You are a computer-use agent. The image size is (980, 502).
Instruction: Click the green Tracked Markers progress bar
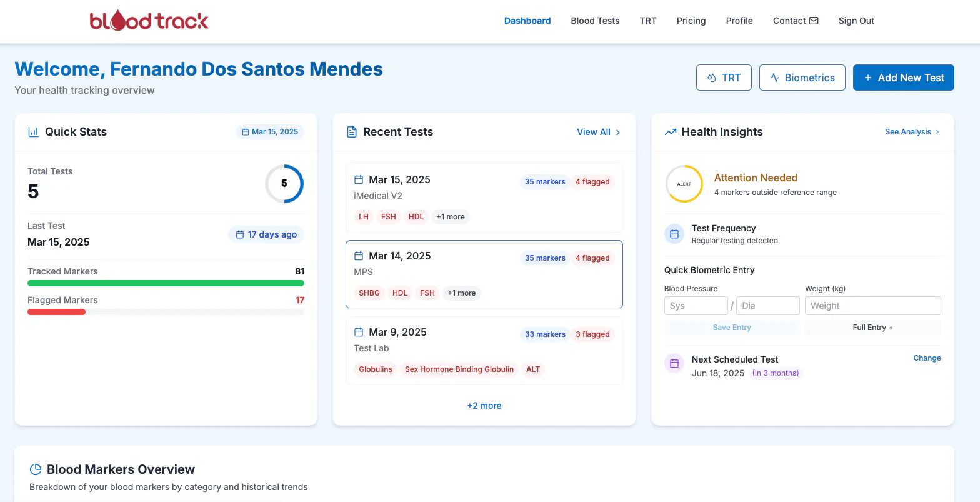[x=166, y=283]
